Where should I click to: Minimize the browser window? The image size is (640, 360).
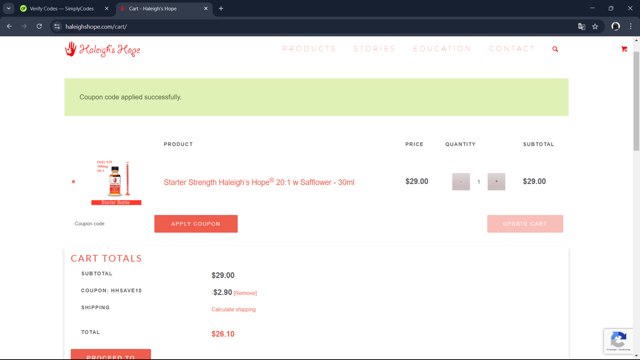592,8
